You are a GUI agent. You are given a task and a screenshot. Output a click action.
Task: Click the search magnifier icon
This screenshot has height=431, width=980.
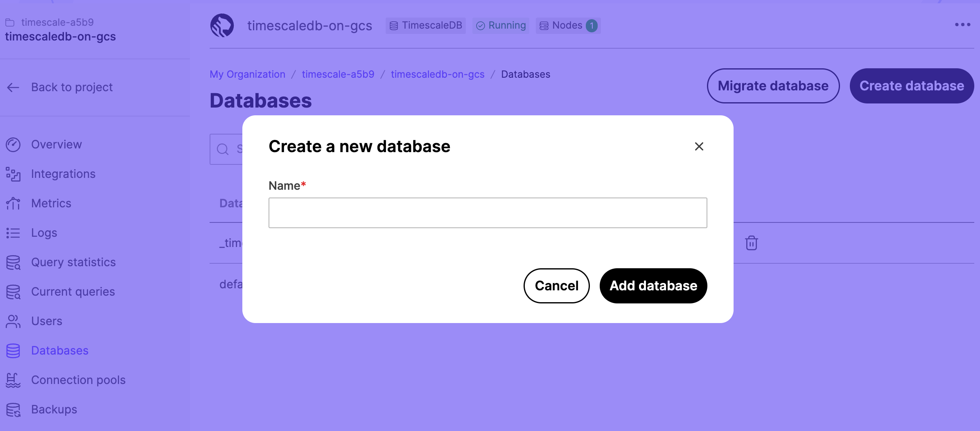223,149
